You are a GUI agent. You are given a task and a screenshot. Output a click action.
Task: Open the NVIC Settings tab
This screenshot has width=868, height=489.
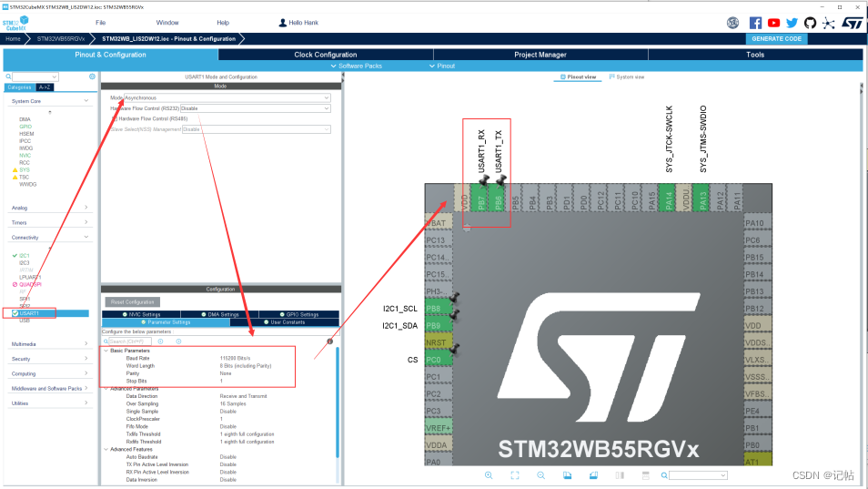click(141, 314)
